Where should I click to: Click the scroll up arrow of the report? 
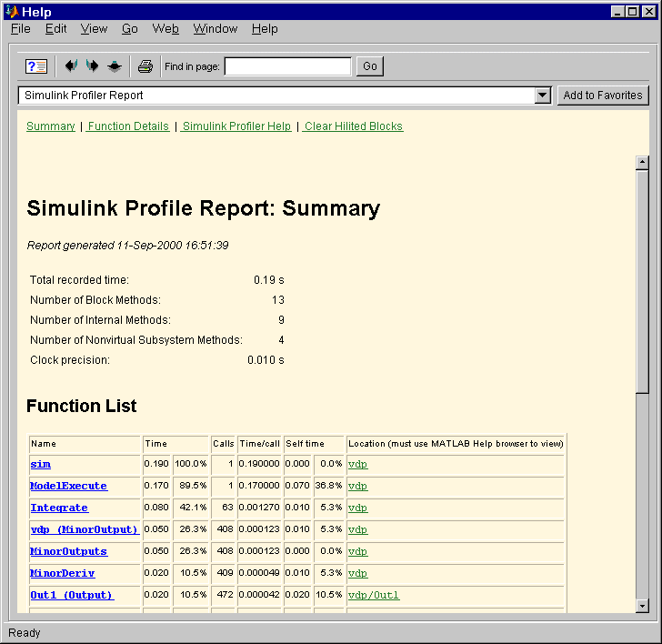[x=642, y=163]
